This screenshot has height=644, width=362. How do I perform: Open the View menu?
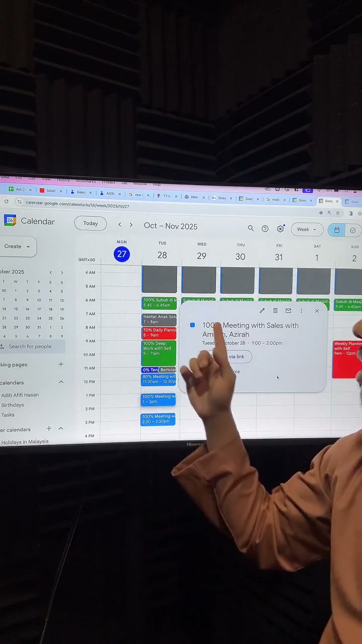click(x=46, y=179)
